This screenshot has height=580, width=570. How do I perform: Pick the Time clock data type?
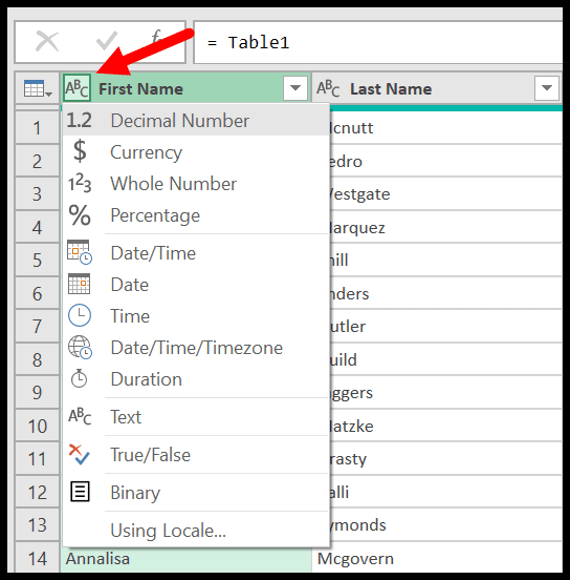click(196, 316)
